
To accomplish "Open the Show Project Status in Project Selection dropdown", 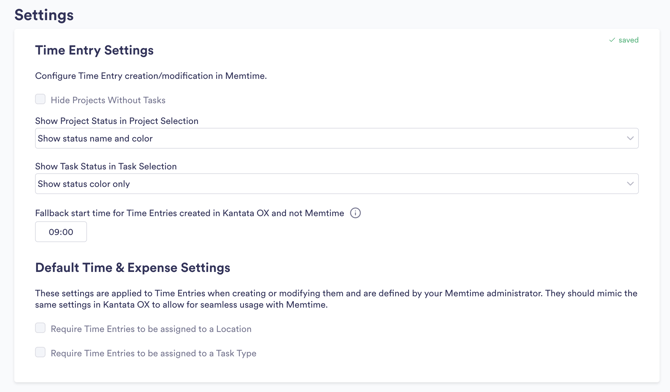I will coord(337,139).
